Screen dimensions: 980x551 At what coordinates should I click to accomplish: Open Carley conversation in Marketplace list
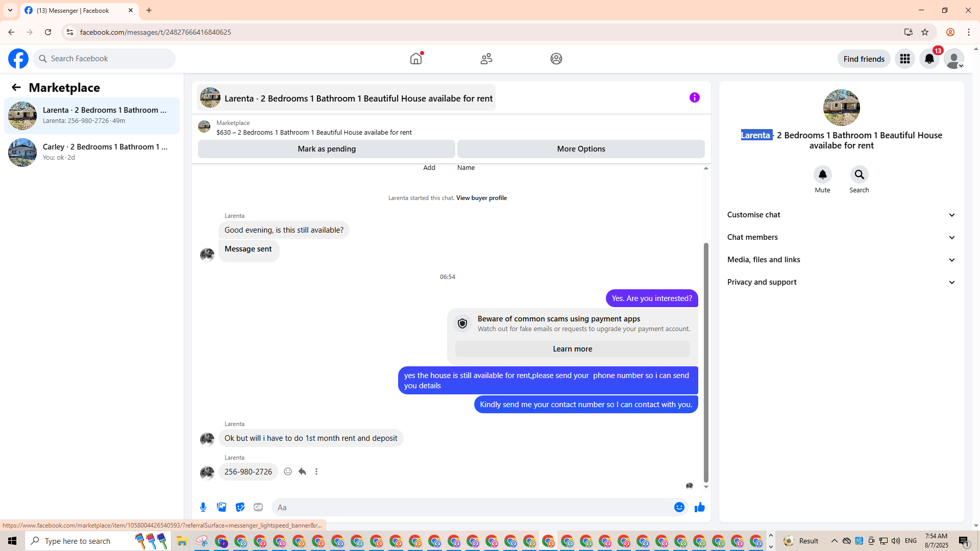92,153
